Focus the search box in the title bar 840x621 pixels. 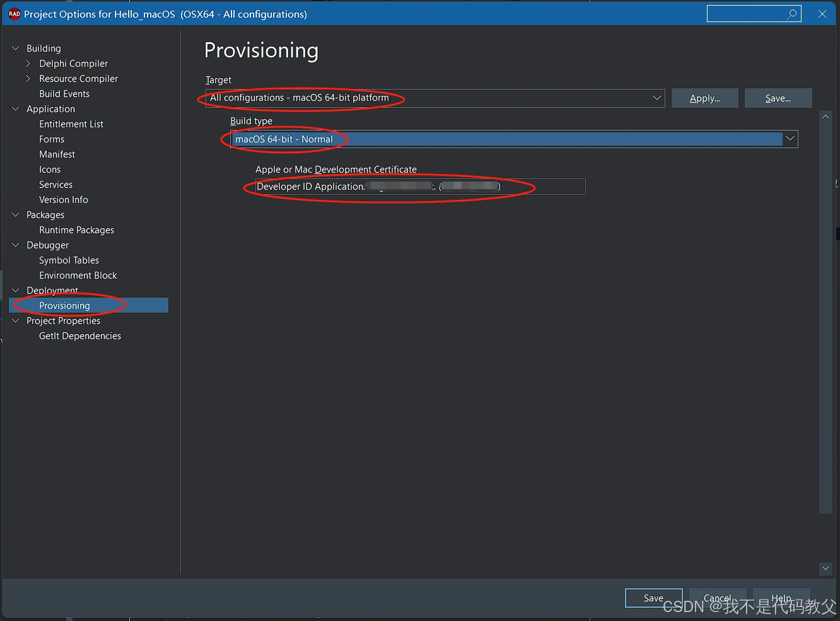pos(754,14)
